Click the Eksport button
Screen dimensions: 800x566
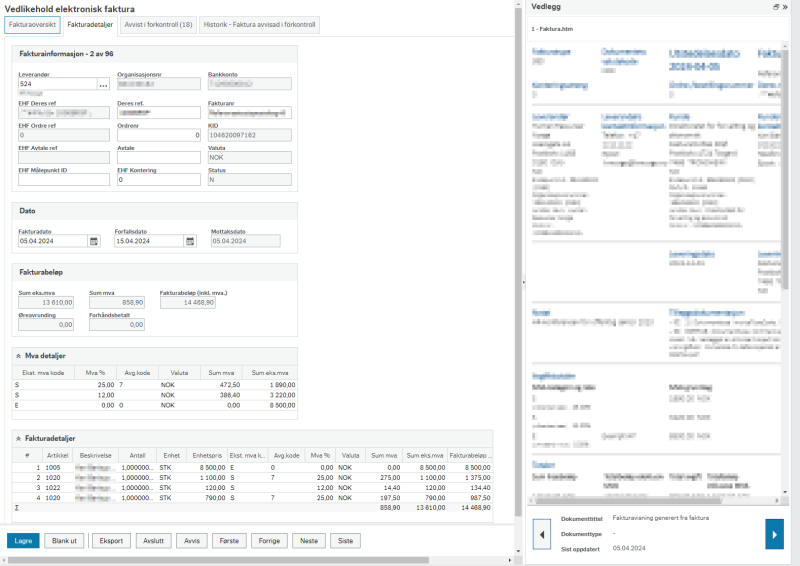[111, 541]
